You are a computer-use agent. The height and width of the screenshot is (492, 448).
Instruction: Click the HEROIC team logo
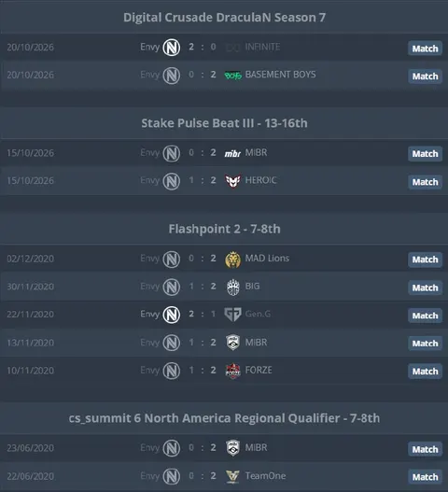point(232,181)
